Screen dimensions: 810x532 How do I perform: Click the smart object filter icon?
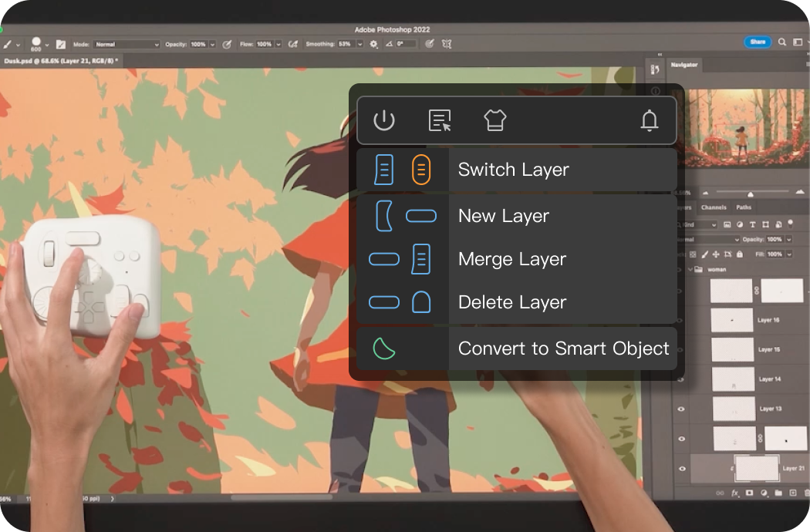click(x=778, y=224)
